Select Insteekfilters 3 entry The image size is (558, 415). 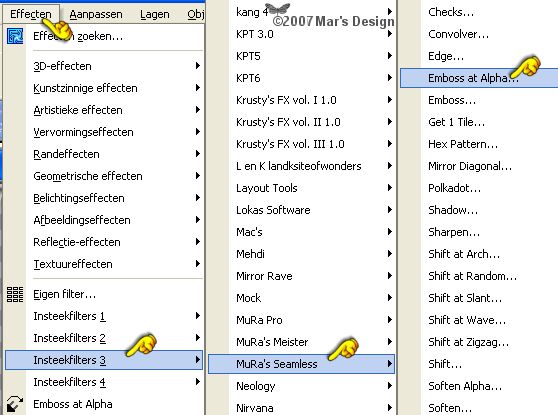[104, 360]
